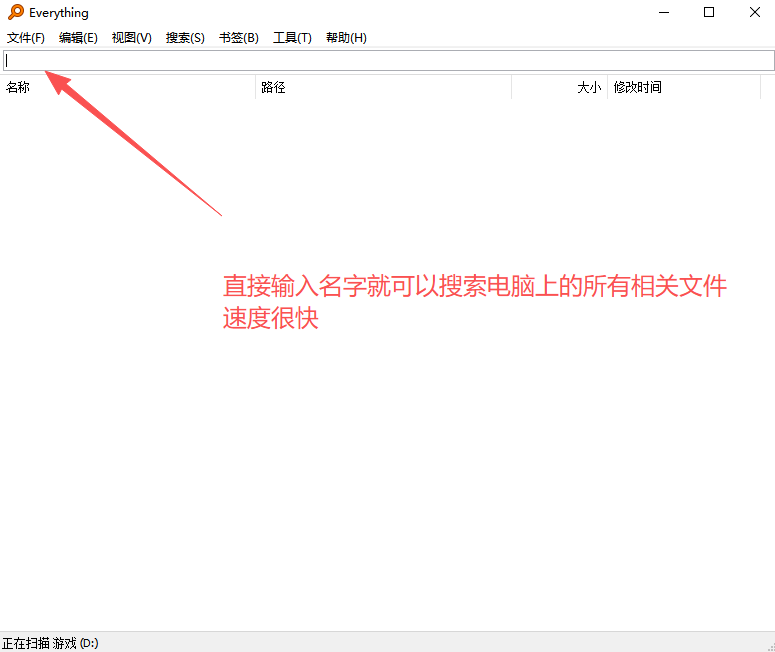775x652 pixels.
Task: Open the 编辑(E) menu
Action: point(78,38)
